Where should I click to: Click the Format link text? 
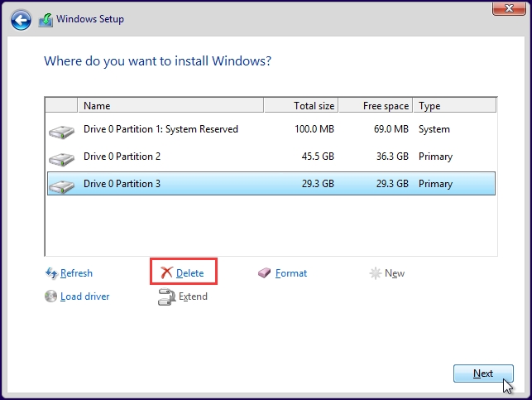pyautogui.click(x=291, y=273)
